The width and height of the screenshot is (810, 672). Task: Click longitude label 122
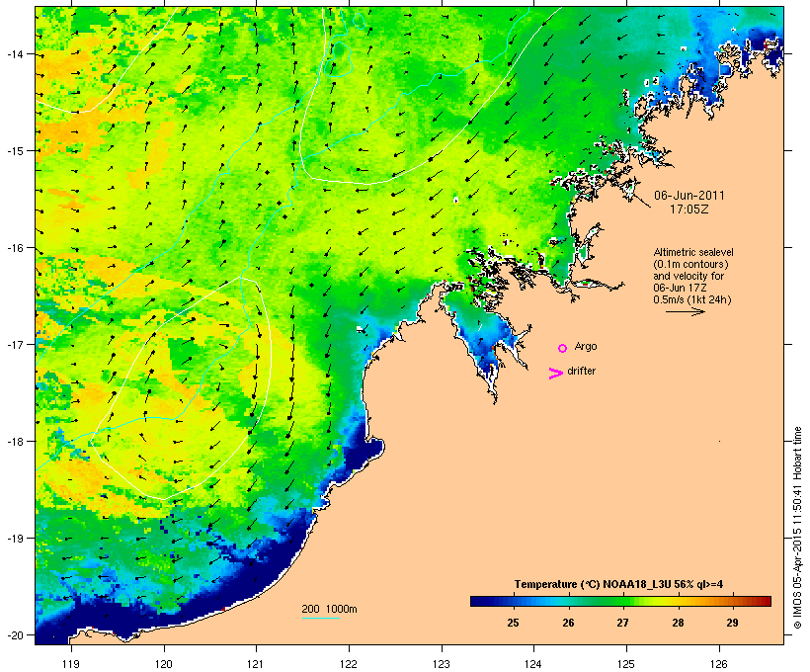click(x=349, y=664)
